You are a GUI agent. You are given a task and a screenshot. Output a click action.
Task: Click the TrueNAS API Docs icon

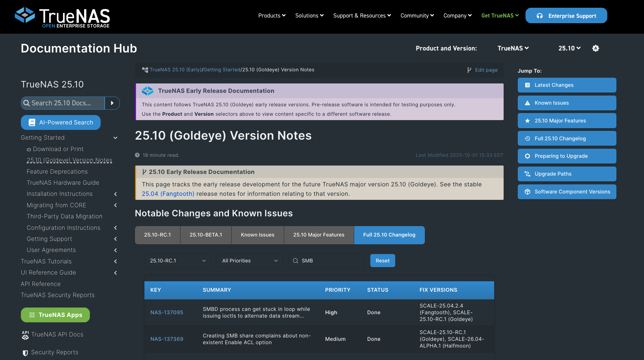click(x=25, y=335)
